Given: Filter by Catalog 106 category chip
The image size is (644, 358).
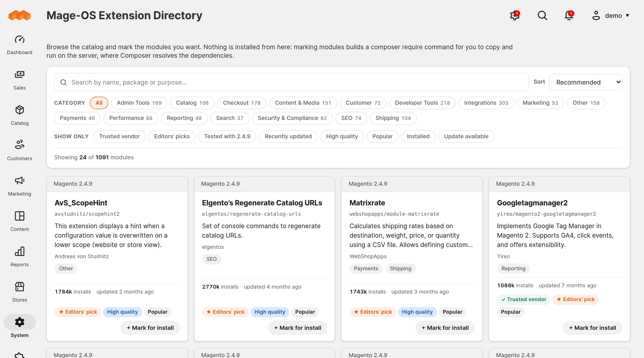Looking at the screenshot, I should [x=192, y=103].
